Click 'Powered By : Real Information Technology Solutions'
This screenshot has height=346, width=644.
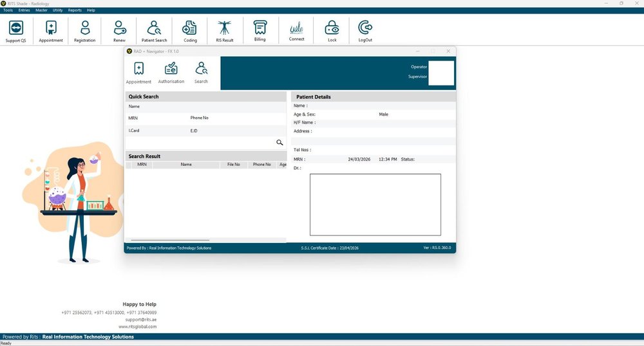click(169, 248)
